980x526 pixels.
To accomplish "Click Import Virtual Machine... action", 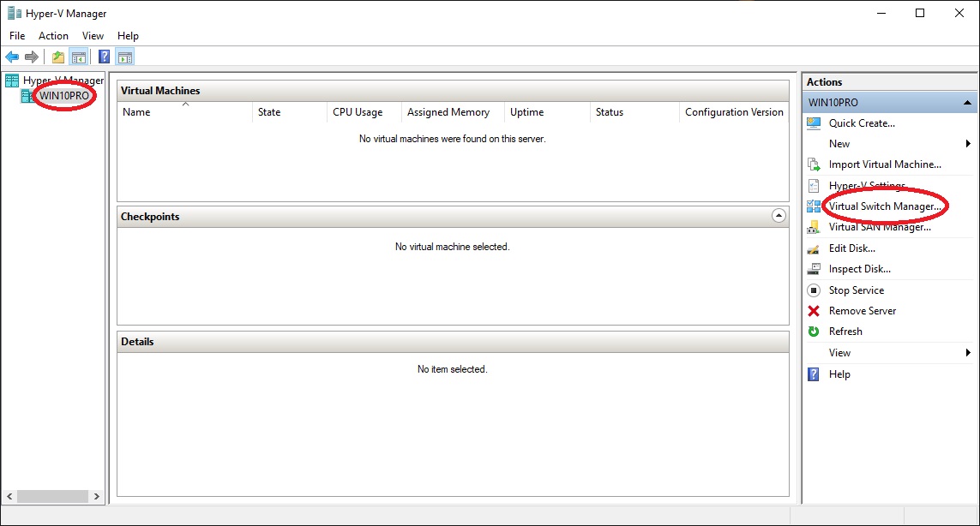I will [x=885, y=165].
